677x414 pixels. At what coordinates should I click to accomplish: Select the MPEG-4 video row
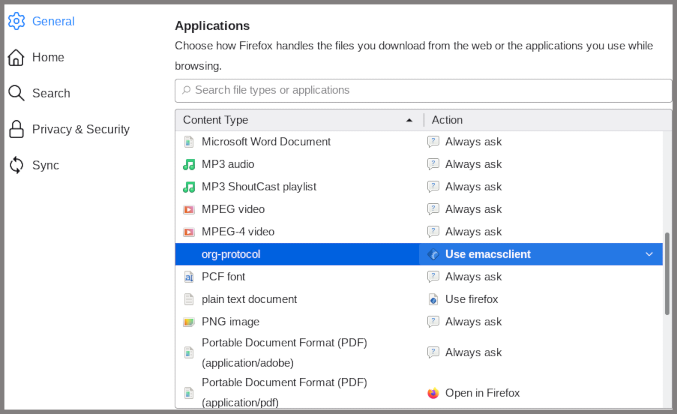419,231
